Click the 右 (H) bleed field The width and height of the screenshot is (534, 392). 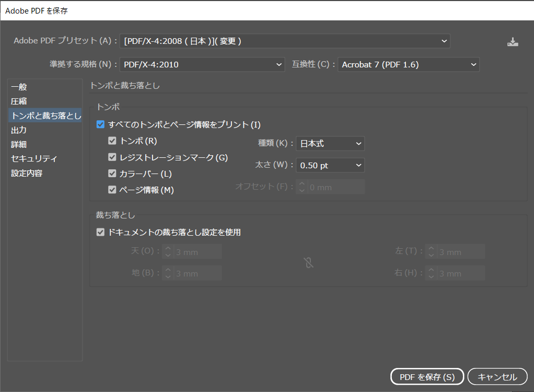pyautogui.click(x=461, y=273)
